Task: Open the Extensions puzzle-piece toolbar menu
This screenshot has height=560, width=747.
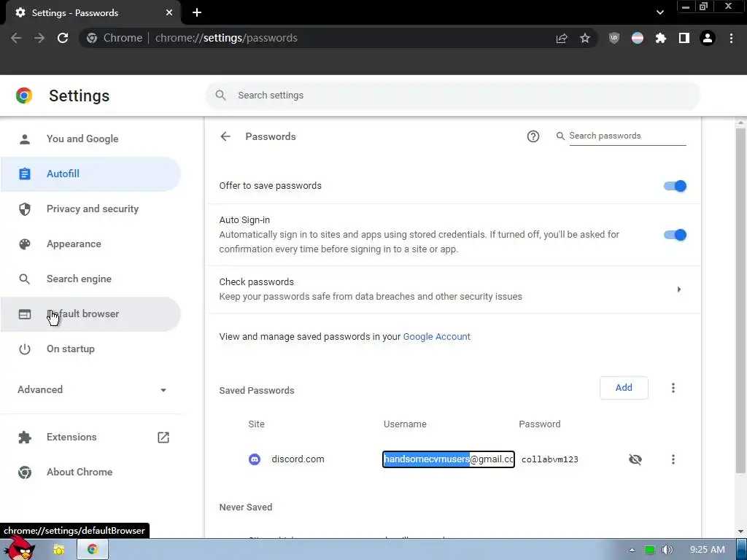Action: (661, 38)
